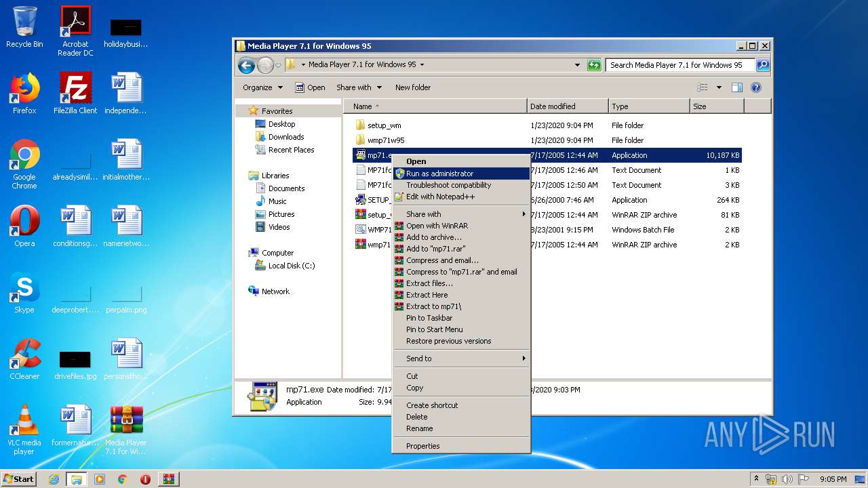
Task: Launch Skype desktop shortcut
Action: [x=24, y=293]
